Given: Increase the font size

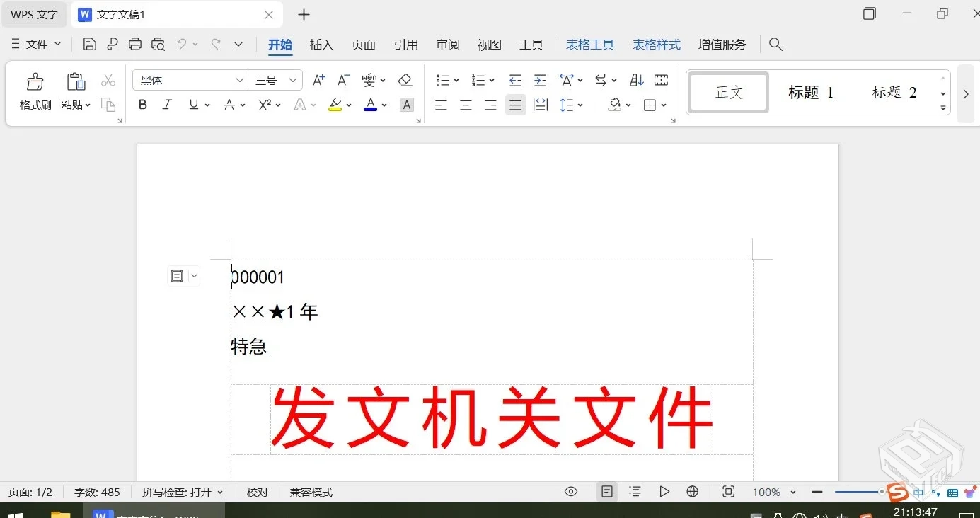Looking at the screenshot, I should click(x=318, y=80).
